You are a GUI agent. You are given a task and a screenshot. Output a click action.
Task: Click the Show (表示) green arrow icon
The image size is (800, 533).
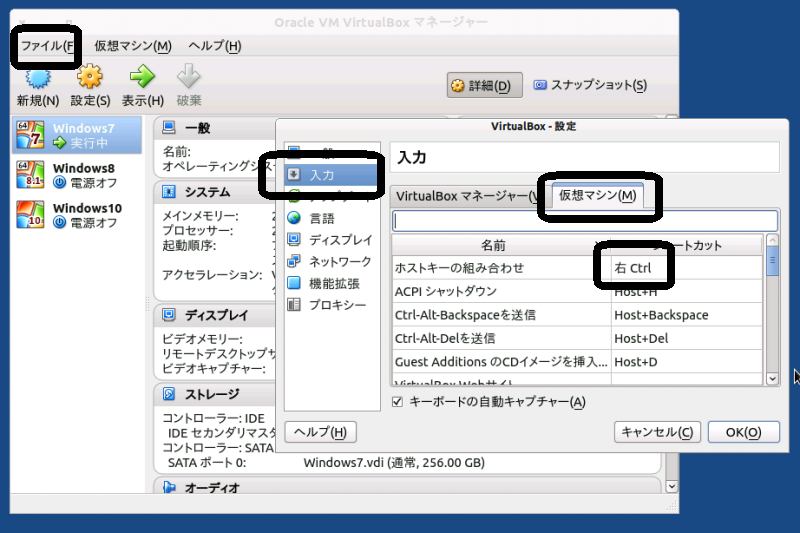coord(142,77)
